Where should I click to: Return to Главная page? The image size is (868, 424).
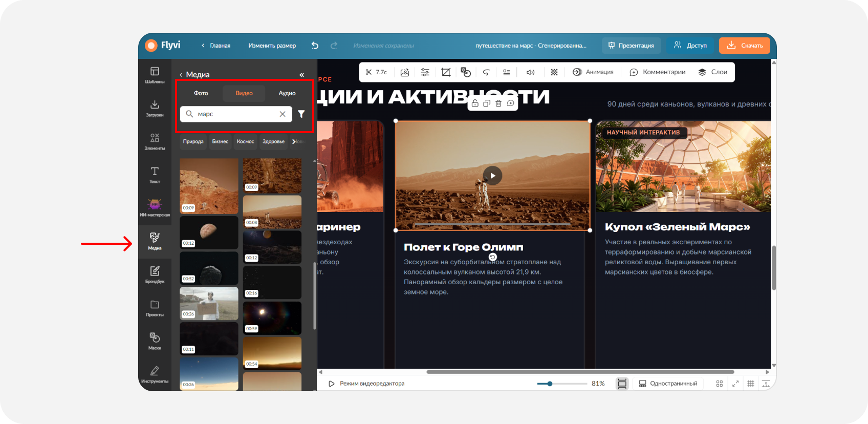tap(215, 46)
